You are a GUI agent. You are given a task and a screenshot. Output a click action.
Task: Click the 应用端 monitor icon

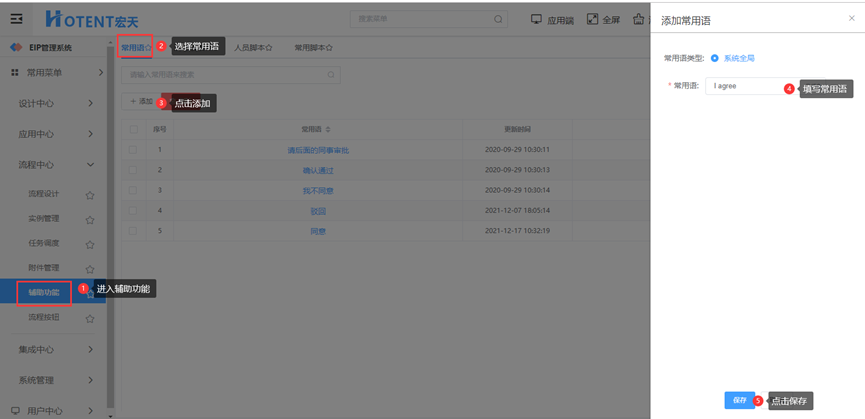pyautogui.click(x=536, y=18)
